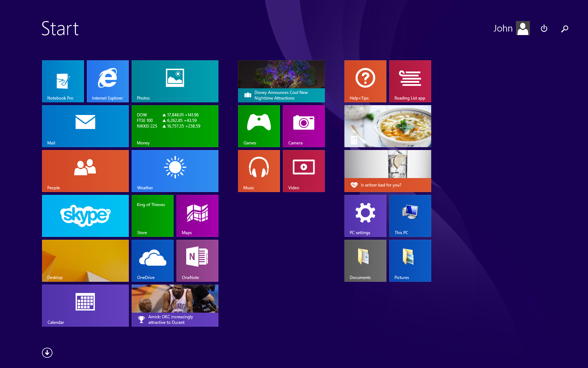The height and width of the screenshot is (368, 588).
Task: Open the Disney Nighttime Attractions travel tile
Action: [x=281, y=81]
